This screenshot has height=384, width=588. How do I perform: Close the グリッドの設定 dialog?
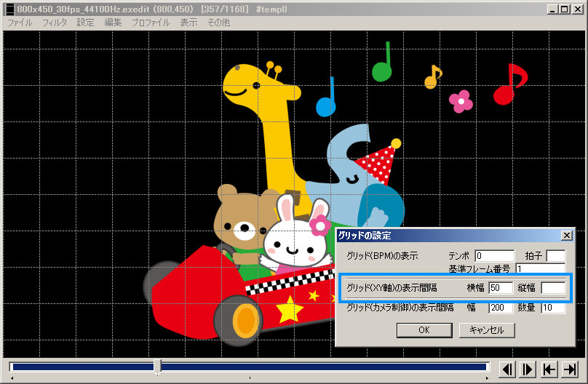pos(567,235)
